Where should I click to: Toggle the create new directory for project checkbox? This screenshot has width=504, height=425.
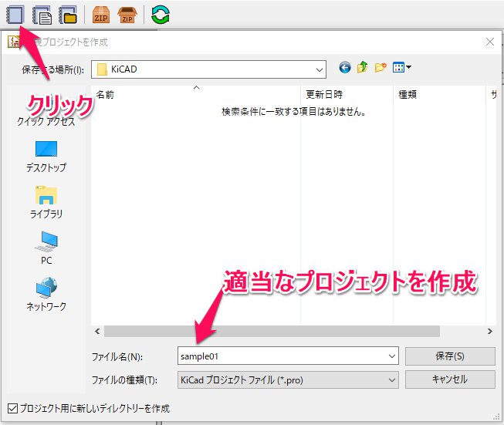coord(11,408)
